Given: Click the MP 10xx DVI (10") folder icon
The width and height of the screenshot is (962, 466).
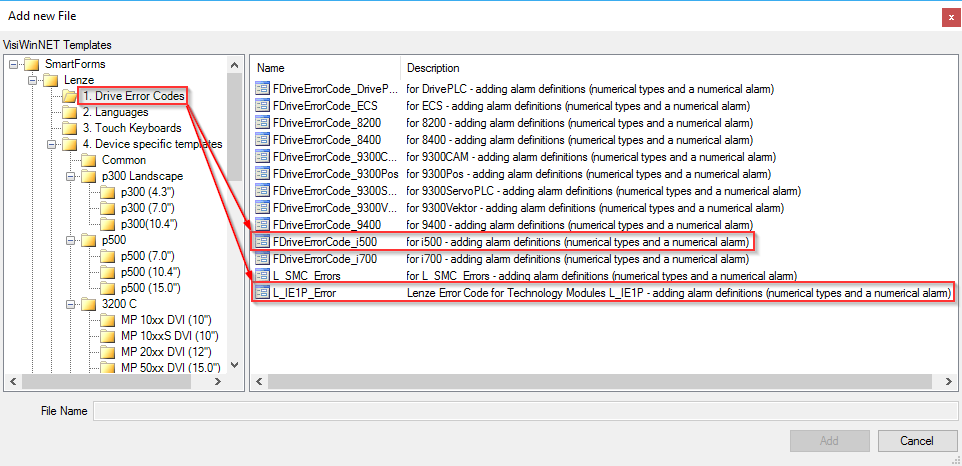Looking at the screenshot, I should click(x=108, y=320).
